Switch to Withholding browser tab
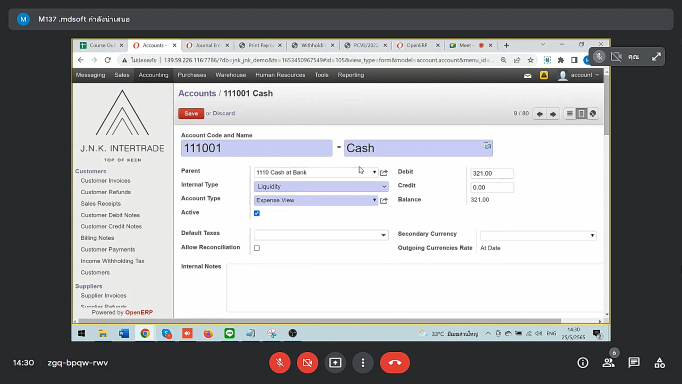682x384 pixels. (313, 45)
